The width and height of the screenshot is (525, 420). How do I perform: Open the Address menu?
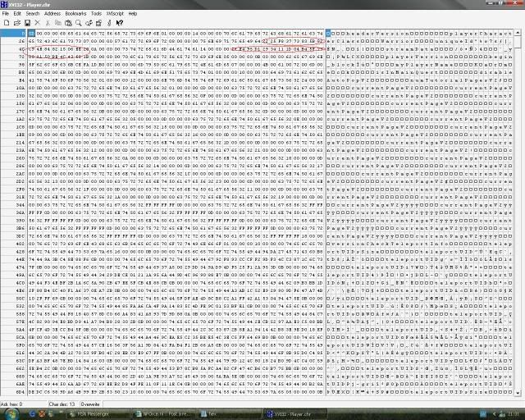point(52,13)
